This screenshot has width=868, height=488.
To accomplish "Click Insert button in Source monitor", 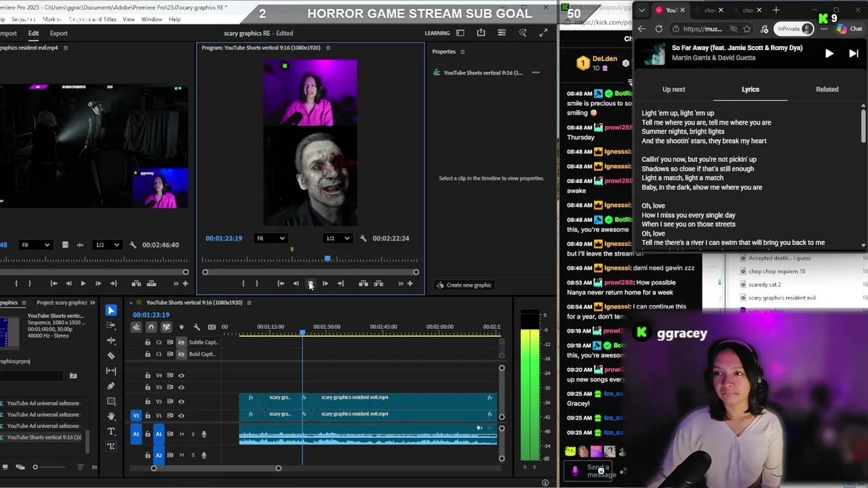I will point(136,283).
